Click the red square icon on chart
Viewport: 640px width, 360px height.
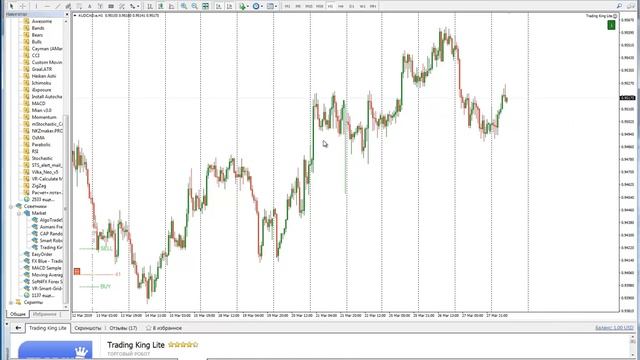point(77,271)
